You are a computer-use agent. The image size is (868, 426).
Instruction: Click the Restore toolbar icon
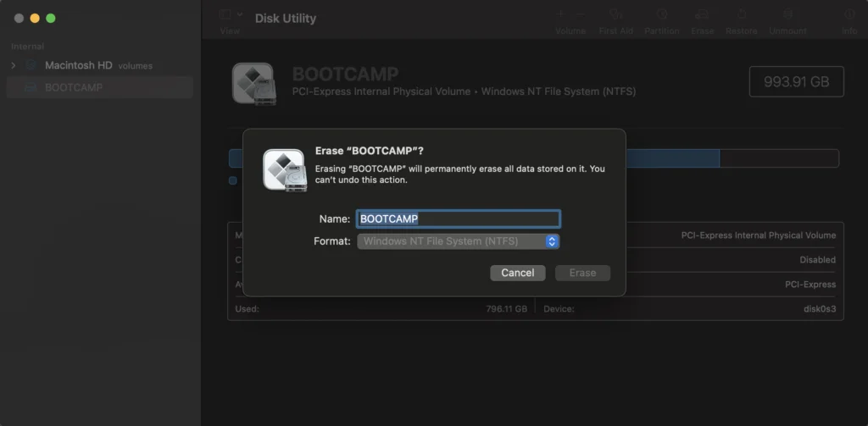click(x=741, y=14)
